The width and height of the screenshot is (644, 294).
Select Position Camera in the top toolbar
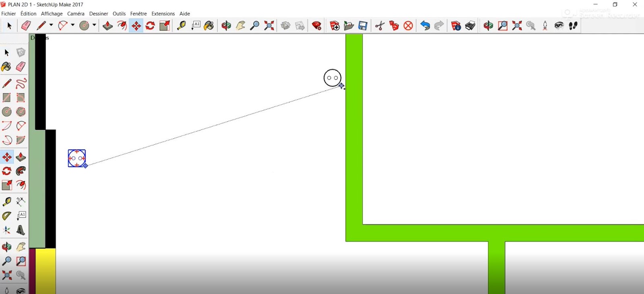(545, 26)
